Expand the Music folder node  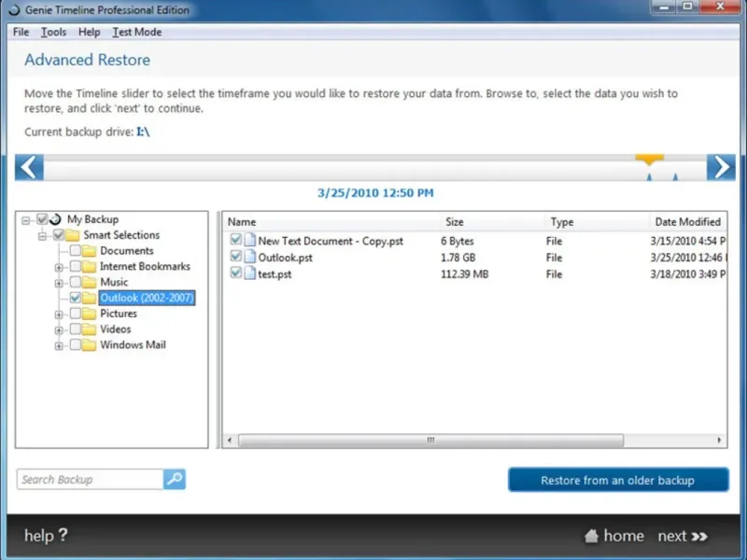[x=59, y=284]
